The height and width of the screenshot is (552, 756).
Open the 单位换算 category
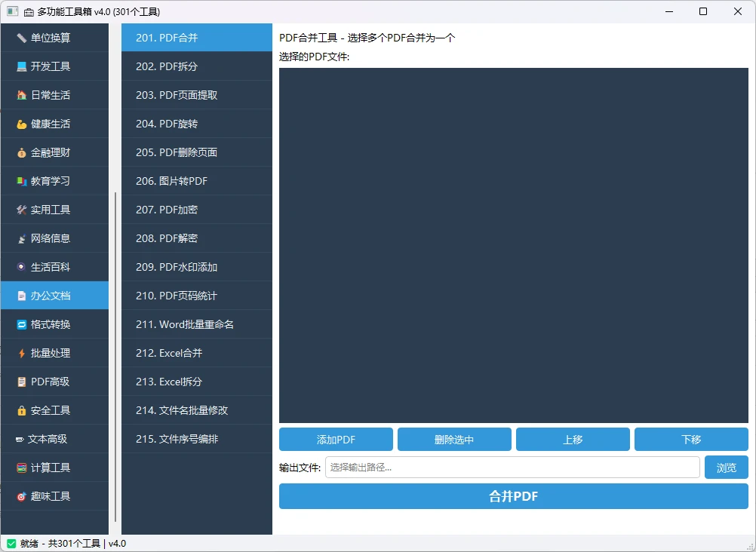tap(54, 38)
